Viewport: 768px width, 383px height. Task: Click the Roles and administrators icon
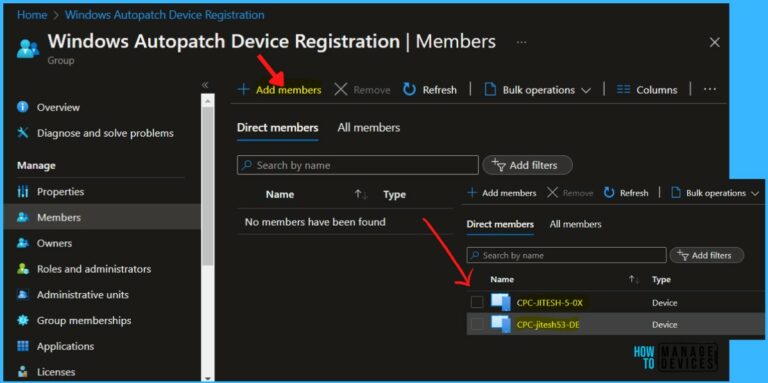click(x=23, y=268)
